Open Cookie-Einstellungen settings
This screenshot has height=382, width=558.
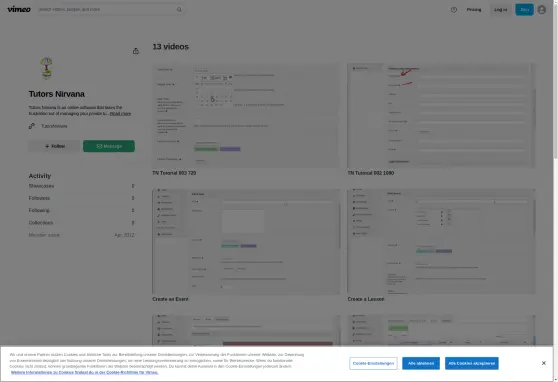pyautogui.click(x=373, y=363)
